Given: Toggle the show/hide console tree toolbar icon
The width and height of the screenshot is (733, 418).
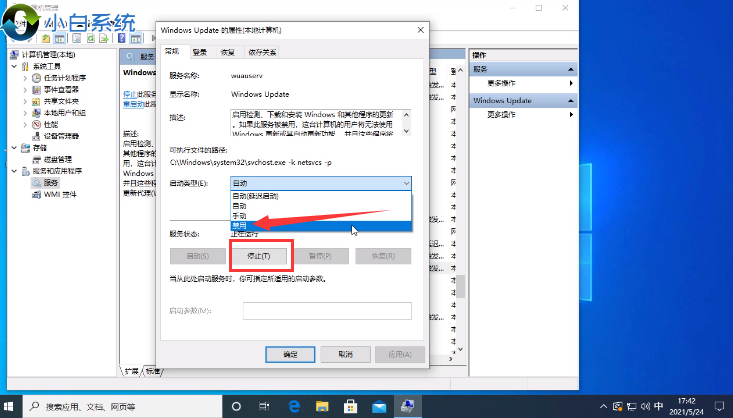Looking at the screenshot, I should coord(59,38).
